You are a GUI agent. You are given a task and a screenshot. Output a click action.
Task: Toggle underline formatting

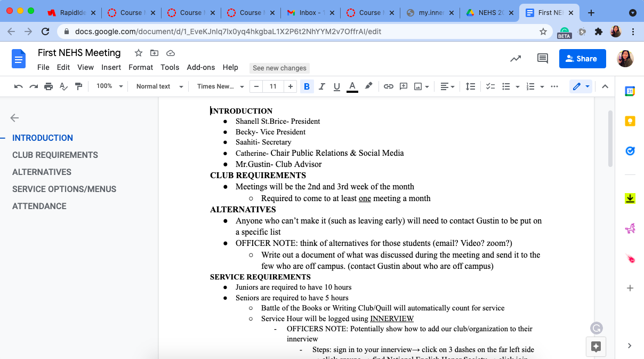pyautogui.click(x=336, y=86)
